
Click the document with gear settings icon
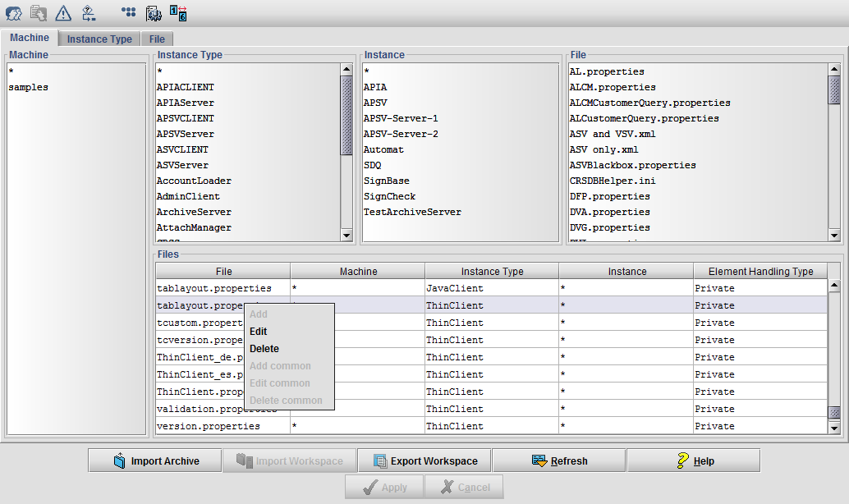154,12
